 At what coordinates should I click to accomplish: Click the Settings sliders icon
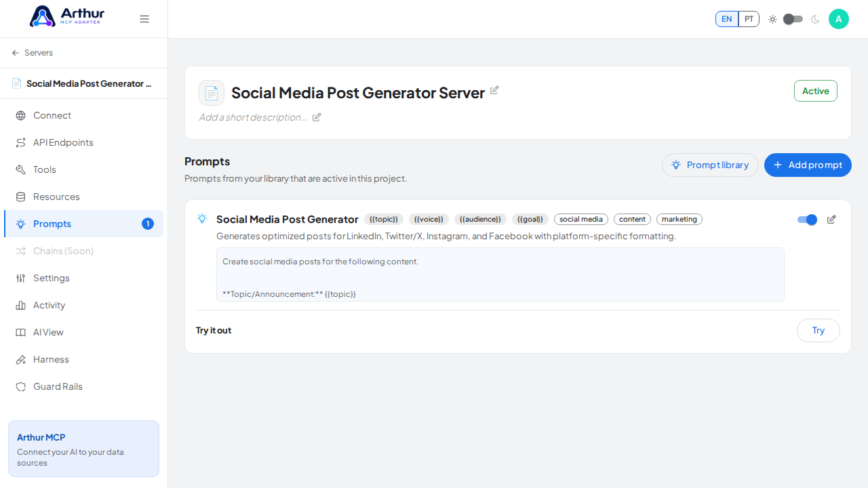[x=20, y=278]
